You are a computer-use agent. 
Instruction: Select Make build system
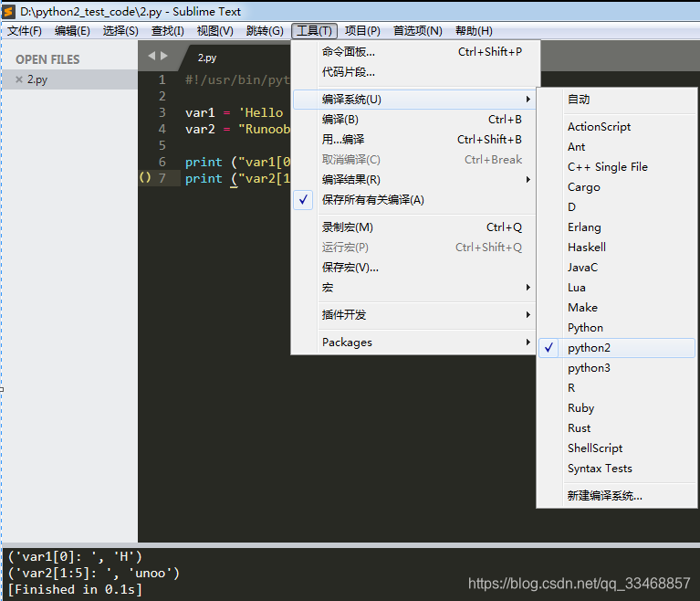[617, 308]
